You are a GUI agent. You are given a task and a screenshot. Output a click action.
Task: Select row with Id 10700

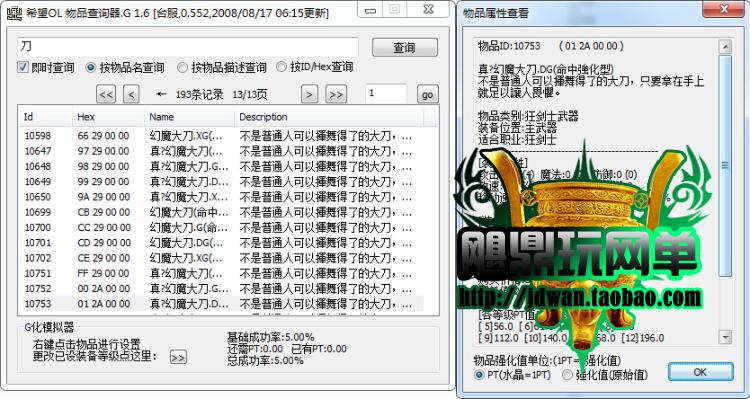(x=221, y=228)
